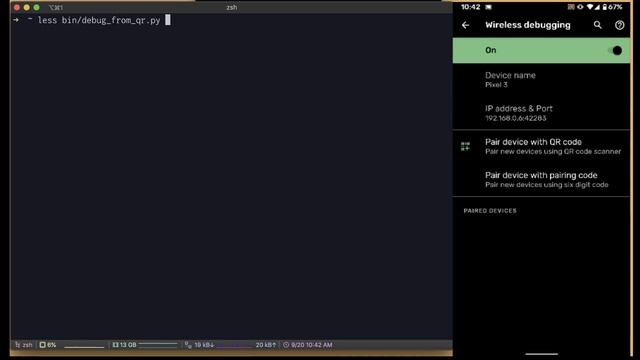
Task: Click the terminal command line less bin/debug_from_qr.py
Action: 99,20
